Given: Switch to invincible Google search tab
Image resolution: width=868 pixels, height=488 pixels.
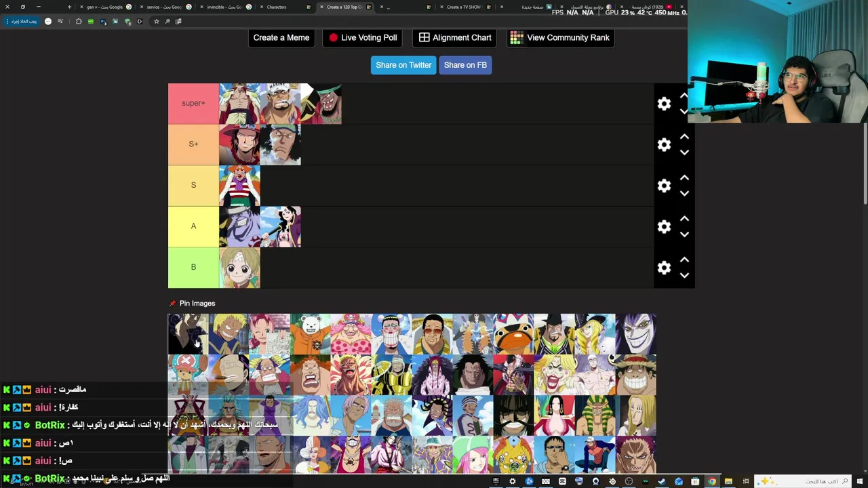Looking at the screenshot, I should [225, 7].
